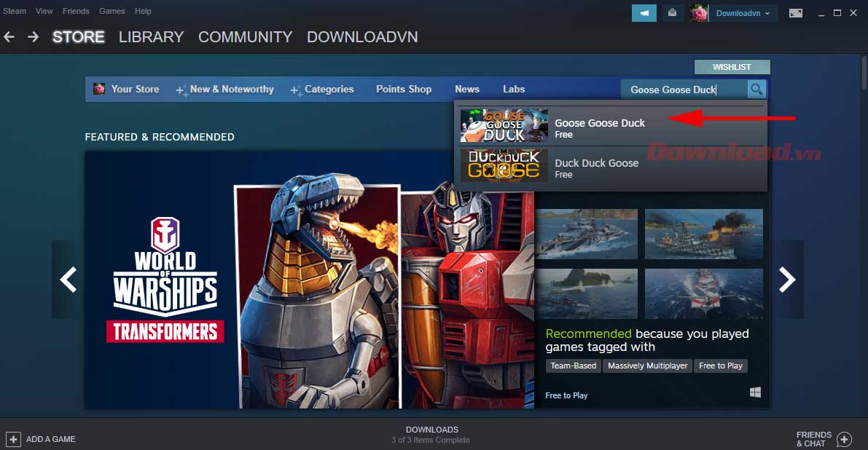
Task: Open Your Store menu
Action: pyautogui.click(x=135, y=89)
